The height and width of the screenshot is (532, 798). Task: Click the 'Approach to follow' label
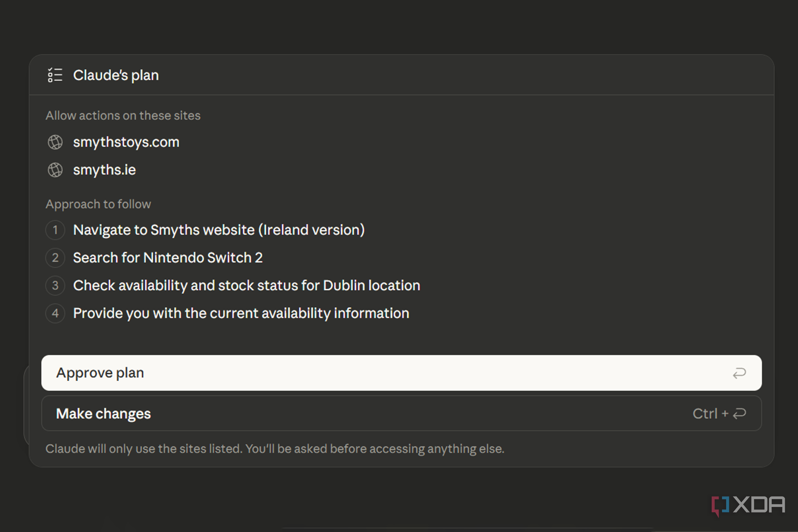click(x=98, y=204)
